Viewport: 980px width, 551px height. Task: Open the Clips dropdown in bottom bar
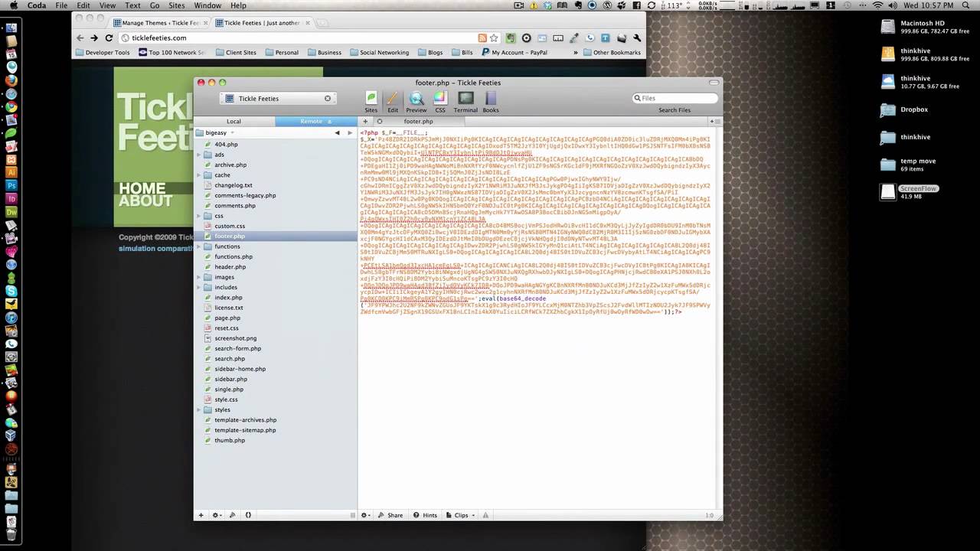(x=459, y=515)
